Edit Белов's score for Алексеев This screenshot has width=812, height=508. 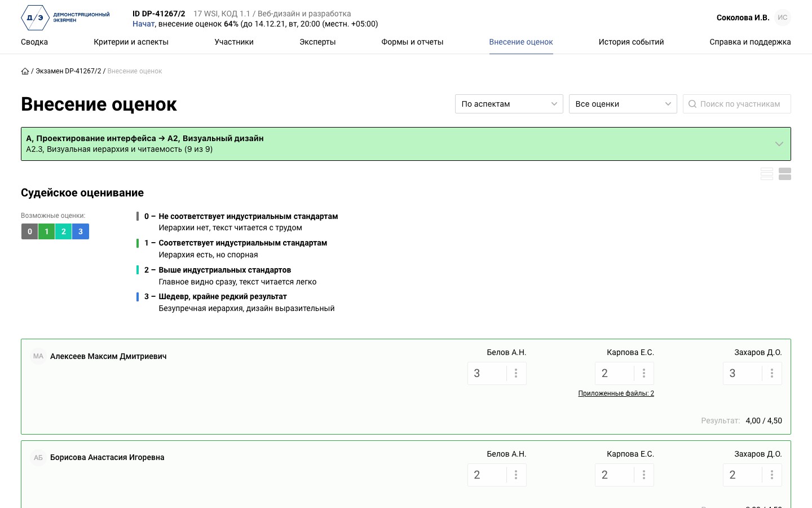(487, 373)
